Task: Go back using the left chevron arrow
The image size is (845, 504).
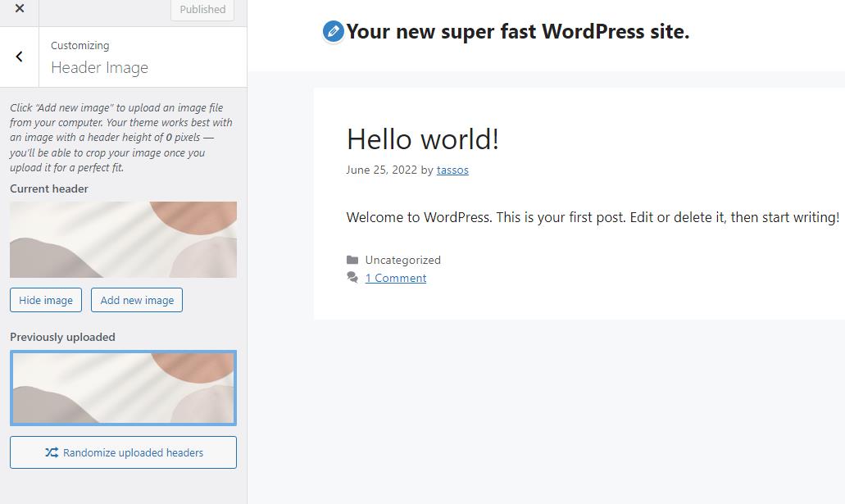Action: coord(20,57)
